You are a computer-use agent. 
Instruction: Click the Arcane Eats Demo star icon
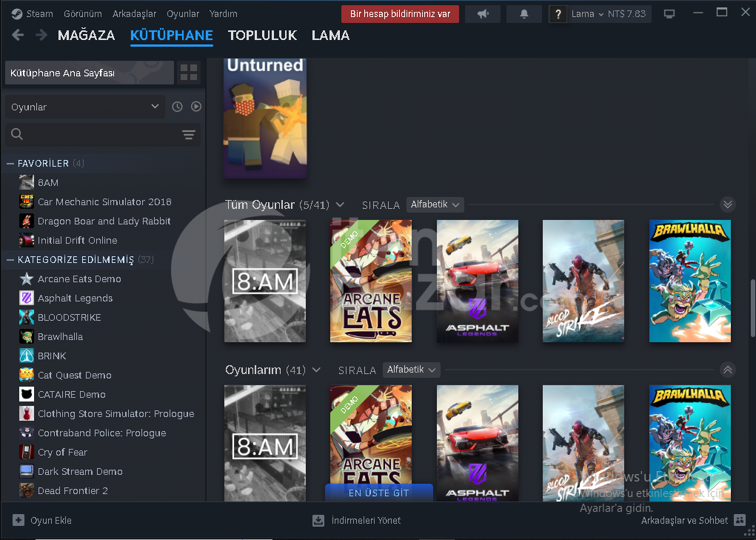click(x=27, y=279)
